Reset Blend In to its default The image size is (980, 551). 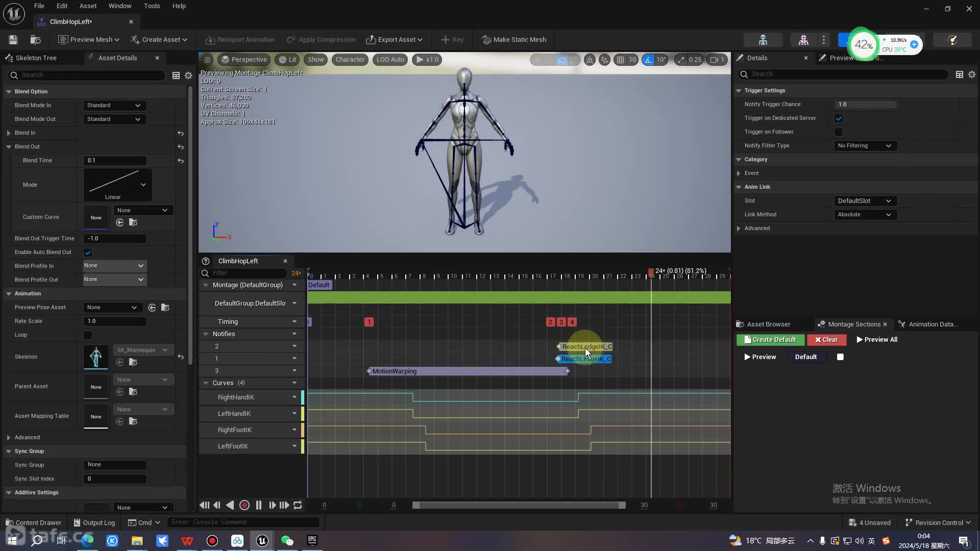coord(181,133)
